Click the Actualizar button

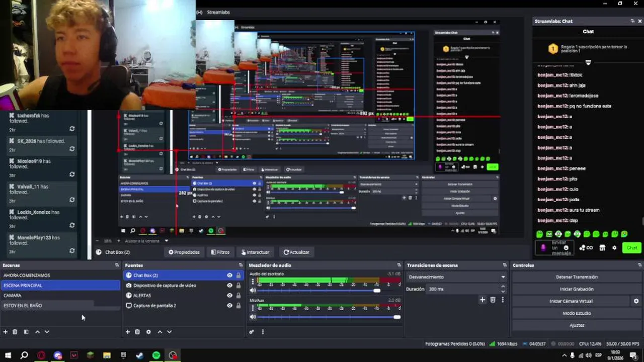coord(296,252)
